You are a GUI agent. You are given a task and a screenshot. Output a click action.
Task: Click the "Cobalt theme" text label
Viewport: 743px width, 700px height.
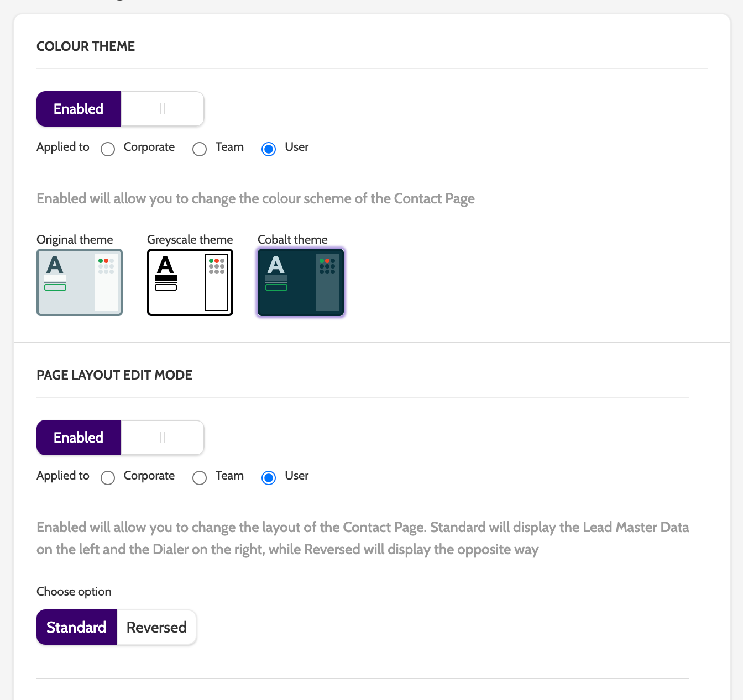(292, 240)
